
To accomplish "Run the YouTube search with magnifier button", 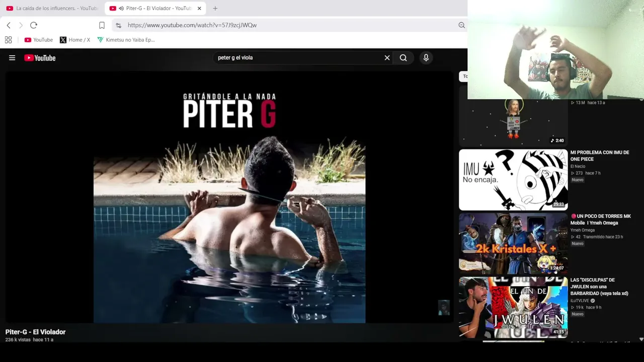I will point(403,58).
